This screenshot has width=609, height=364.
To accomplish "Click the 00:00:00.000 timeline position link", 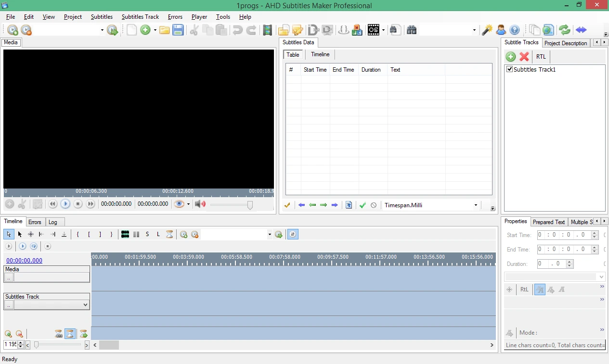I will pos(24,260).
